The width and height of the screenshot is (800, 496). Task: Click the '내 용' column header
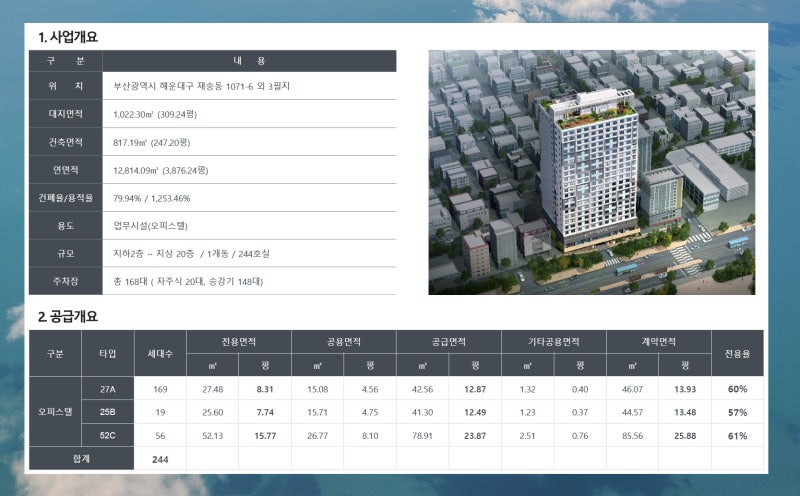pyautogui.click(x=249, y=61)
